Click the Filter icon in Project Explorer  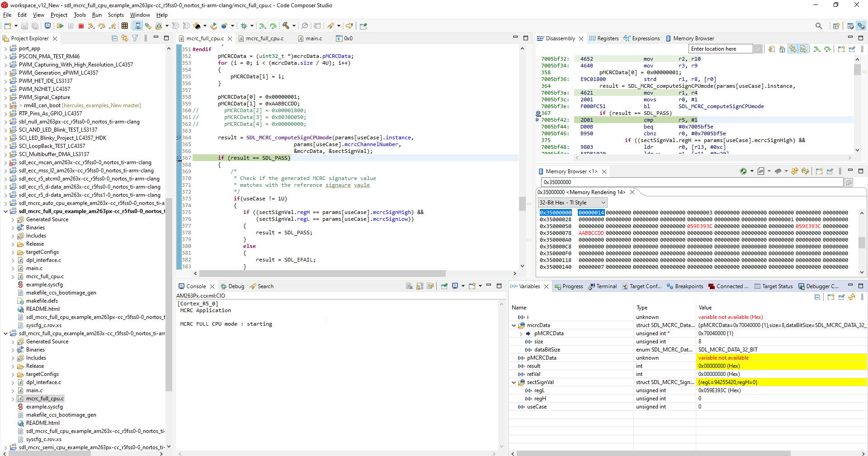pyautogui.click(x=135, y=38)
